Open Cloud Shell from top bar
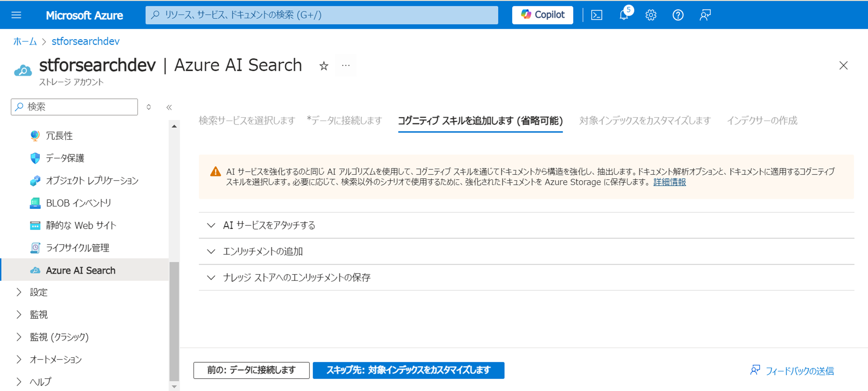868x391 pixels. [596, 15]
